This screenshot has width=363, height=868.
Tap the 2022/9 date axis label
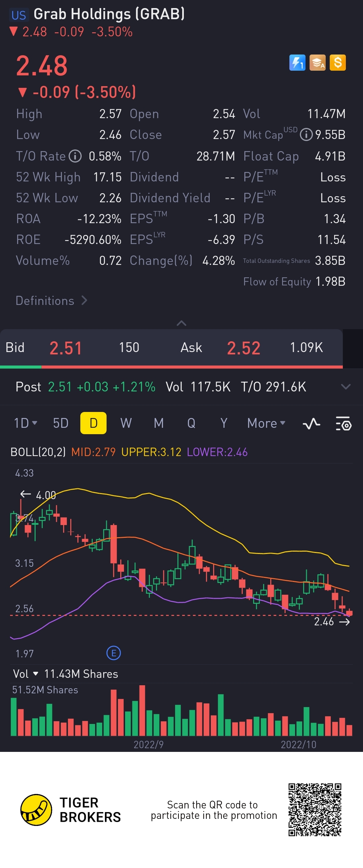(148, 744)
